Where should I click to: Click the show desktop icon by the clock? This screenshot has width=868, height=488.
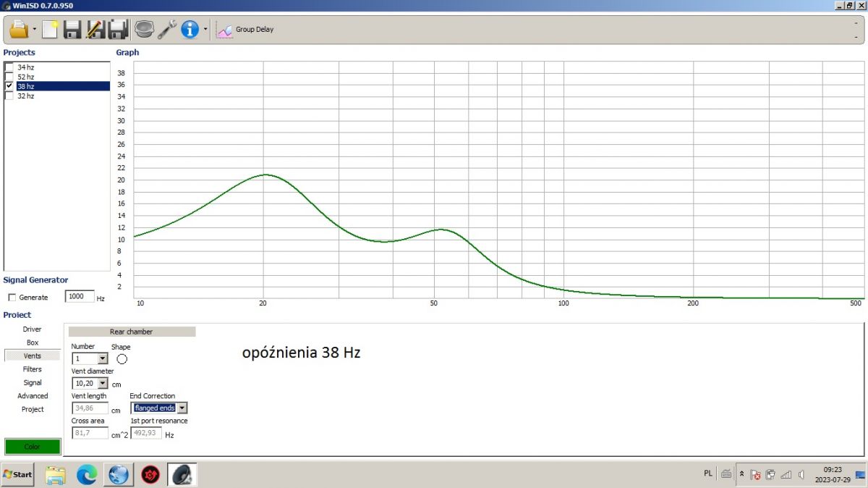pos(860,474)
